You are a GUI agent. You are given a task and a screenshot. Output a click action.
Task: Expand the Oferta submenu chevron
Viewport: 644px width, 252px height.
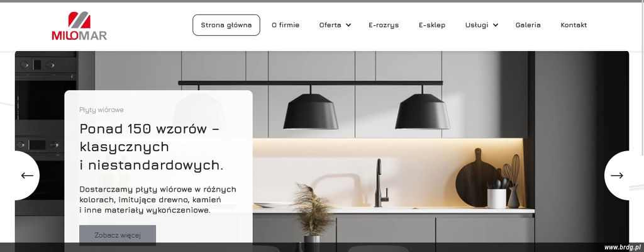(348, 25)
